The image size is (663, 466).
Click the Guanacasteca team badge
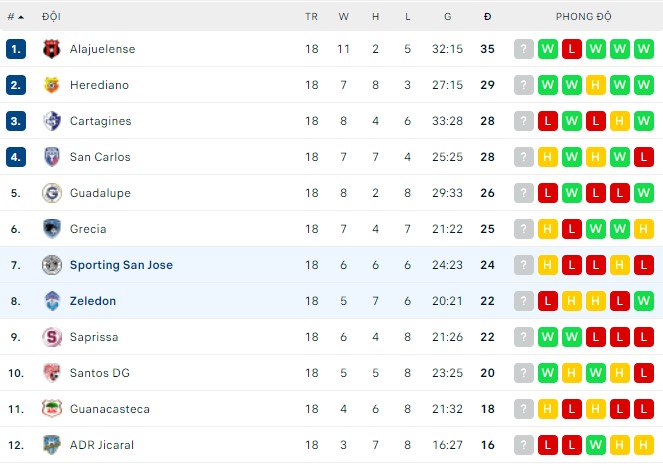coord(52,409)
